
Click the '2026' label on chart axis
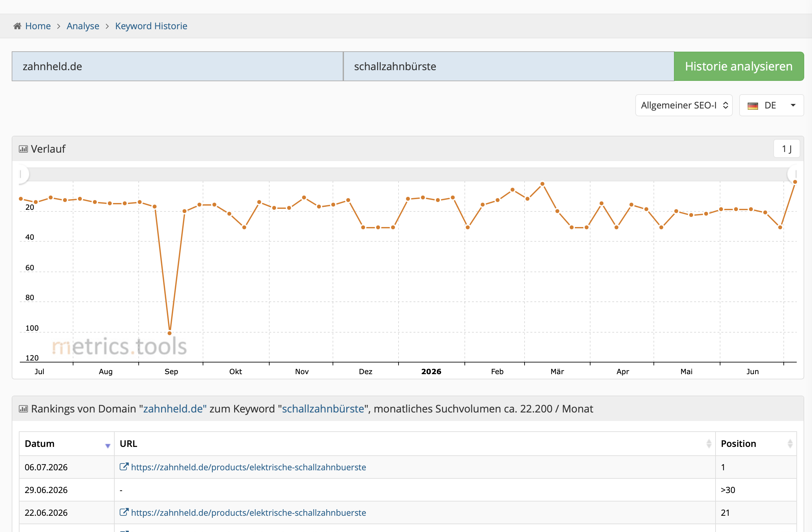(x=431, y=371)
